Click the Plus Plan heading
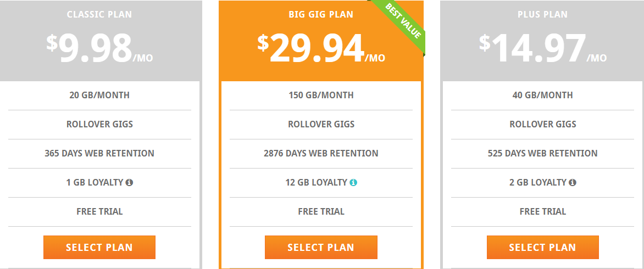The width and height of the screenshot is (644, 269). 542,14
